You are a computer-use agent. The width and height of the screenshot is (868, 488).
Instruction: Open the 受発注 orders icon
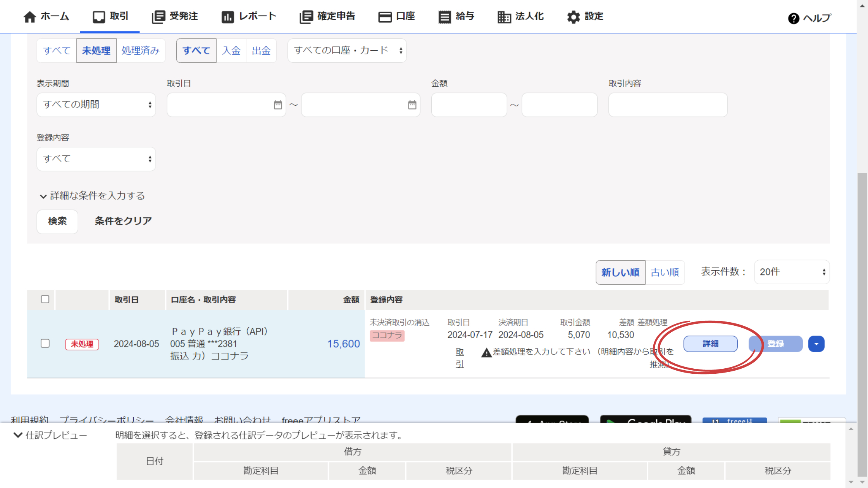click(x=158, y=17)
